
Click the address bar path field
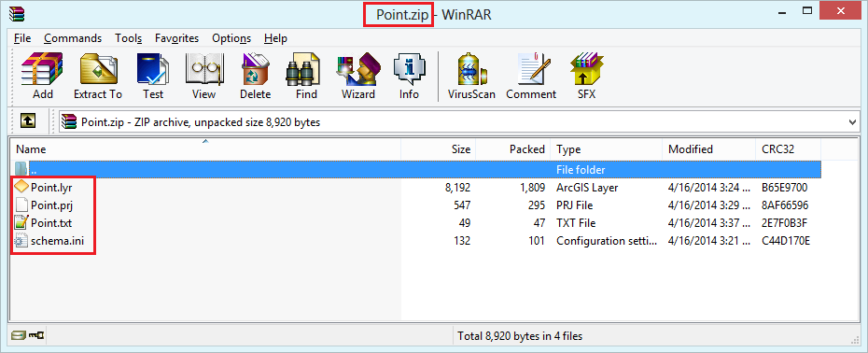pyautogui.click(x=459, y=122)
